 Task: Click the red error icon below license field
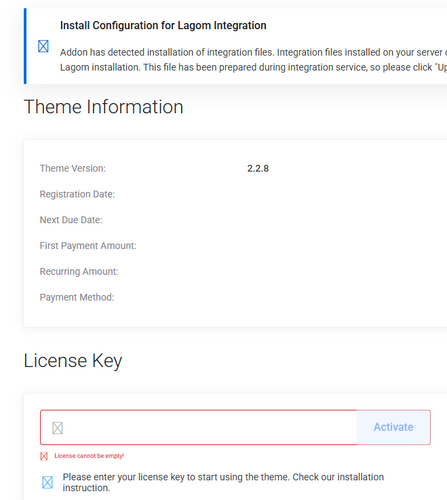point(44,456)
